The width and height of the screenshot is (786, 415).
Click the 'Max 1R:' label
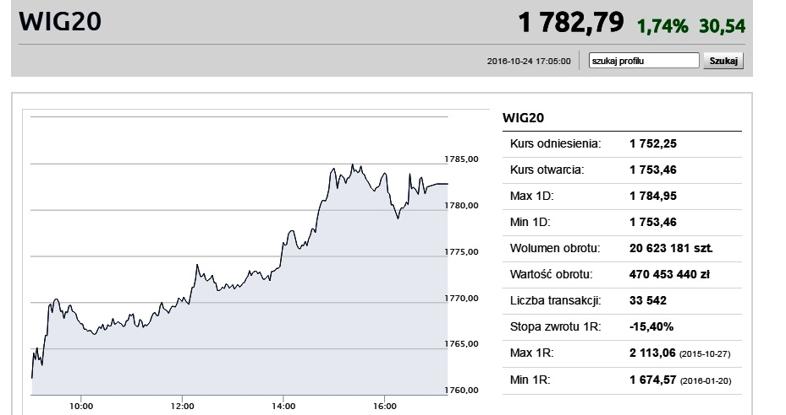(531, 353)
